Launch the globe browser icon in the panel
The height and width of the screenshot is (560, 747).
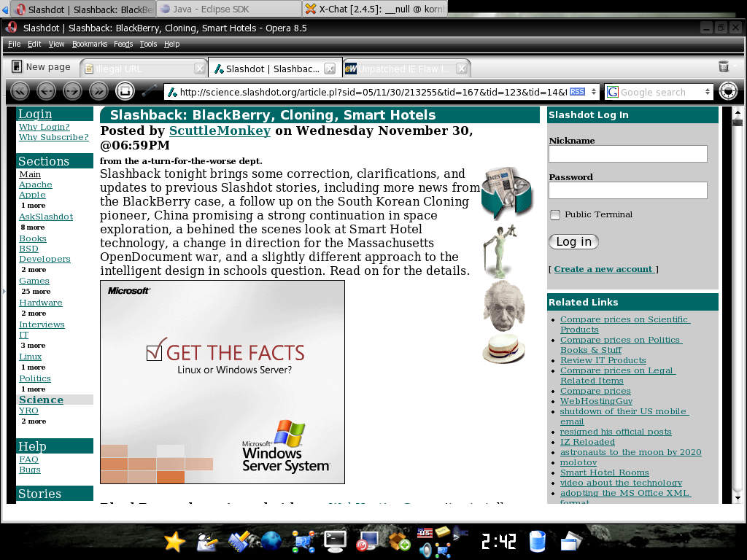271,542
